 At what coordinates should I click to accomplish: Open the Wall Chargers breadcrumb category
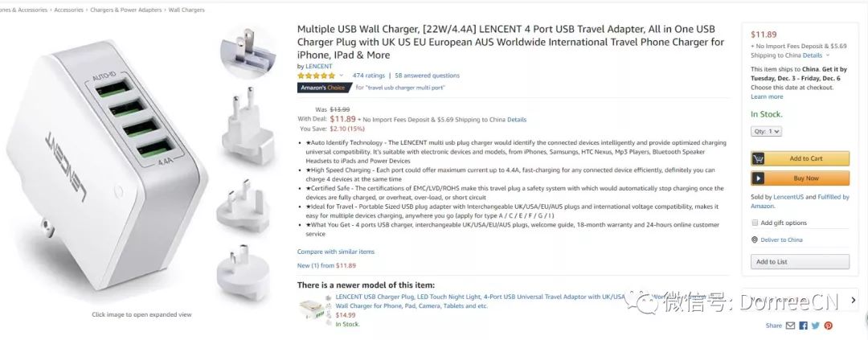(x=186, y=10)
